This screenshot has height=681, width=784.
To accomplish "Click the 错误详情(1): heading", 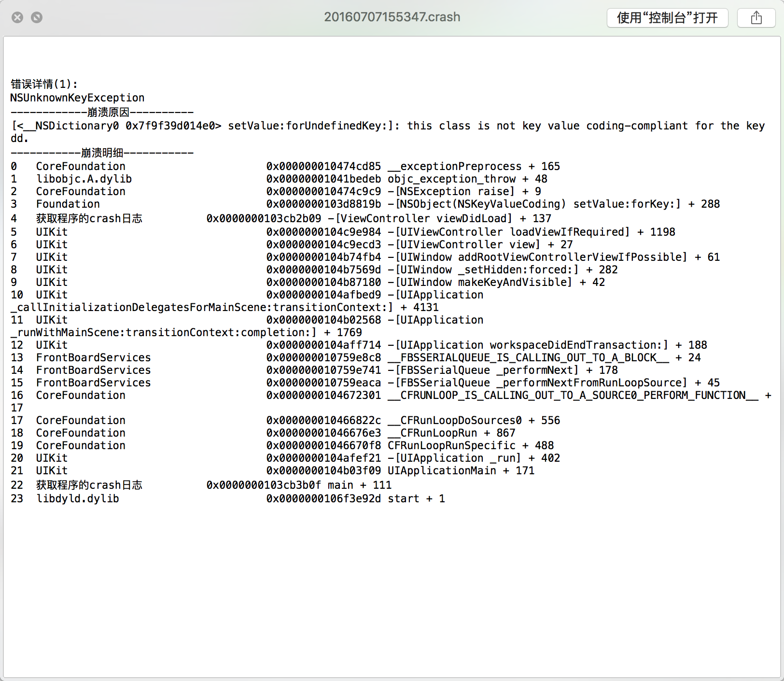I will click(44, 84).
